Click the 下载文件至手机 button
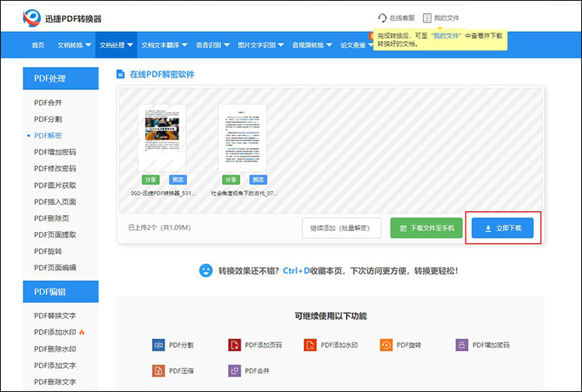 tap(427, 228)
